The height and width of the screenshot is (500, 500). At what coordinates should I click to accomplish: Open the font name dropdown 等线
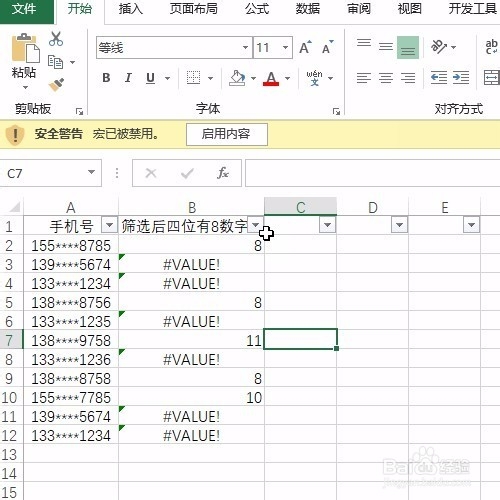click(x=245, y=47)
